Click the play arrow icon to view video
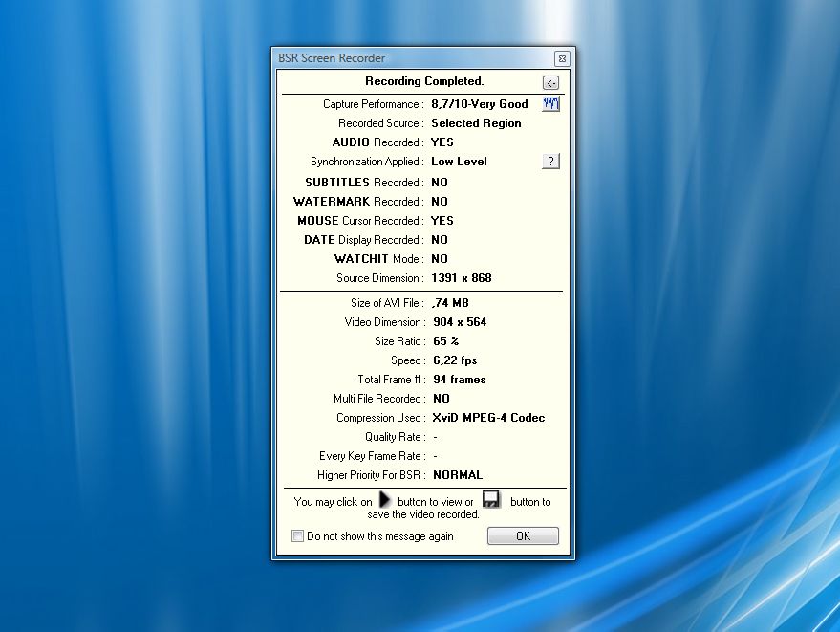 (385, 500)
